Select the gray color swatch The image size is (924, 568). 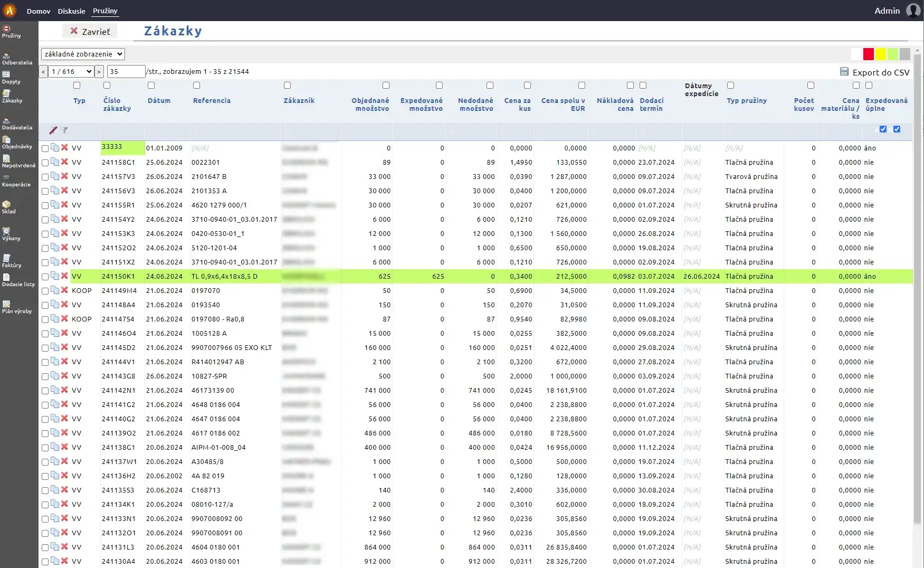(904, 54)
